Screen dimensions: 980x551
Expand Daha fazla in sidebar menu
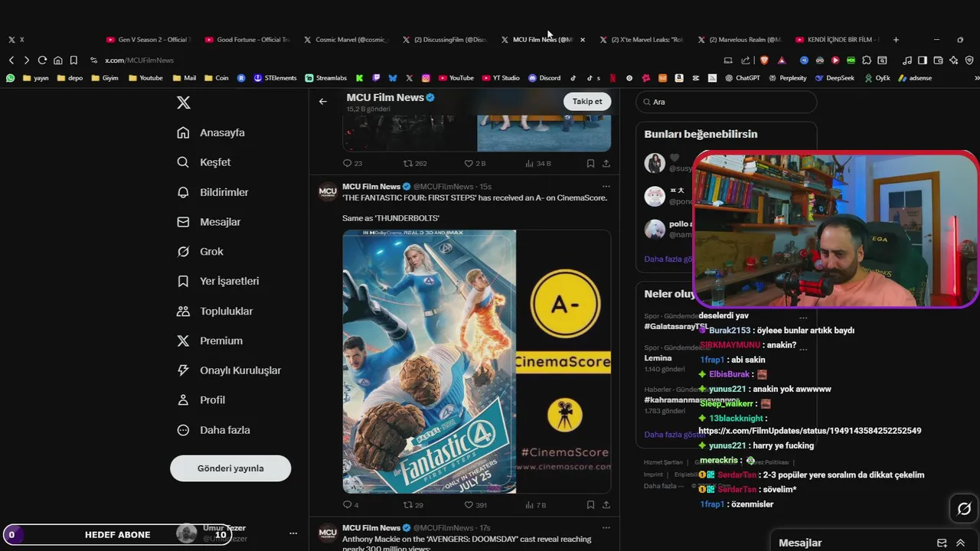pos(214,430)
